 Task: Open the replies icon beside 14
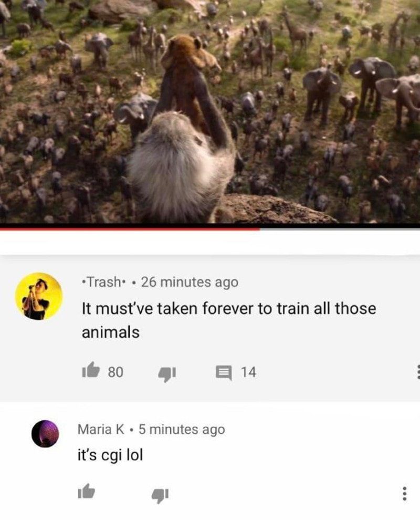click(x=224, y=372)
